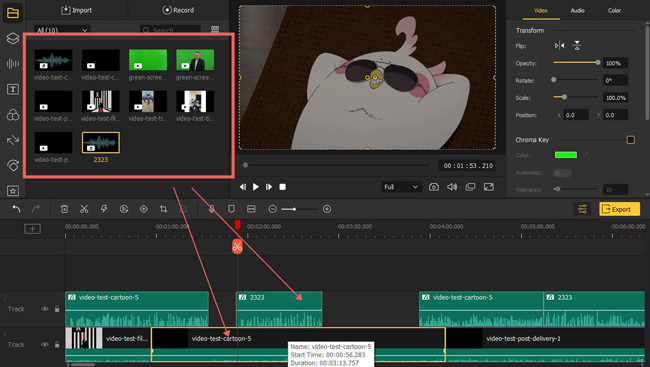Viewport: 650px width, 367px height.
Task: Click the preview progress bar handle
Action: click(x=245, y=165)
